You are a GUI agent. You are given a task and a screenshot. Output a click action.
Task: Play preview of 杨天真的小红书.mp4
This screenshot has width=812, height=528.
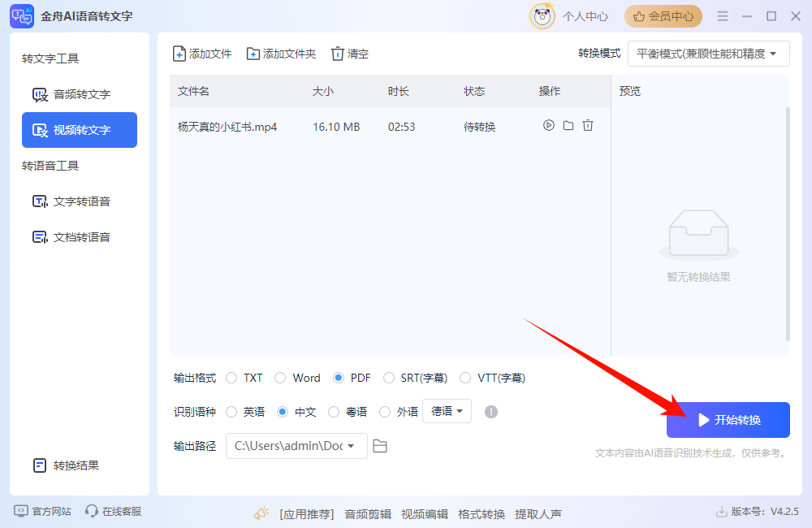click(x=549, y=126)
